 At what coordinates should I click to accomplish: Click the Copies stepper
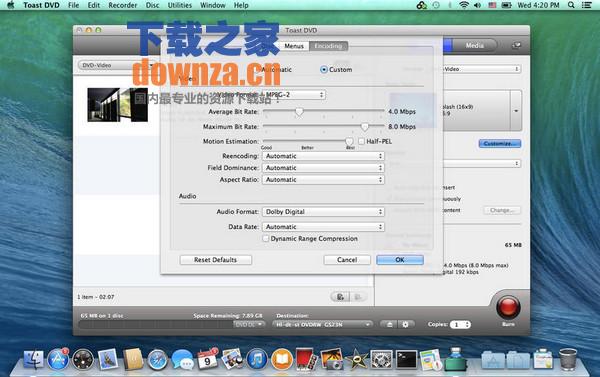tap(467, 325)
